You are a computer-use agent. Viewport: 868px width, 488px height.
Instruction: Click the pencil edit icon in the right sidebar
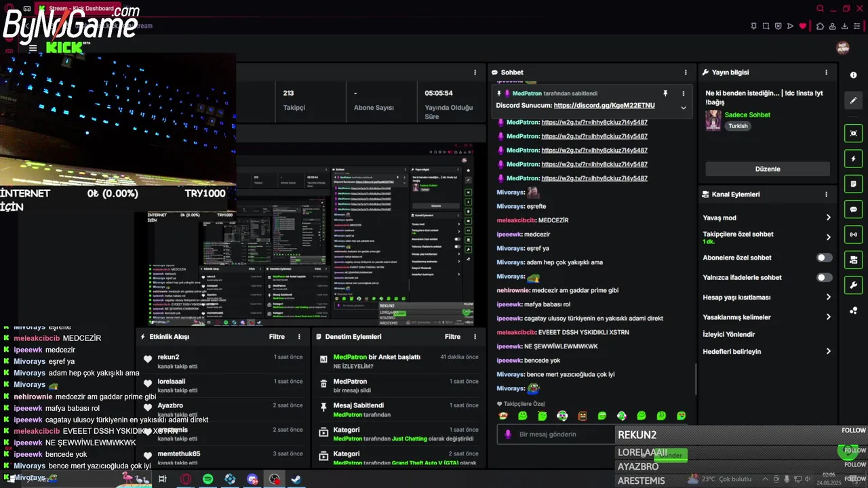[x=854, y=100]
